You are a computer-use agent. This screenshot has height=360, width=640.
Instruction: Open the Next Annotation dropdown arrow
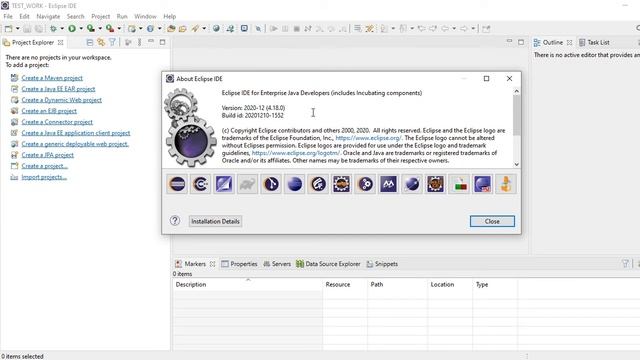click(393, 29)
